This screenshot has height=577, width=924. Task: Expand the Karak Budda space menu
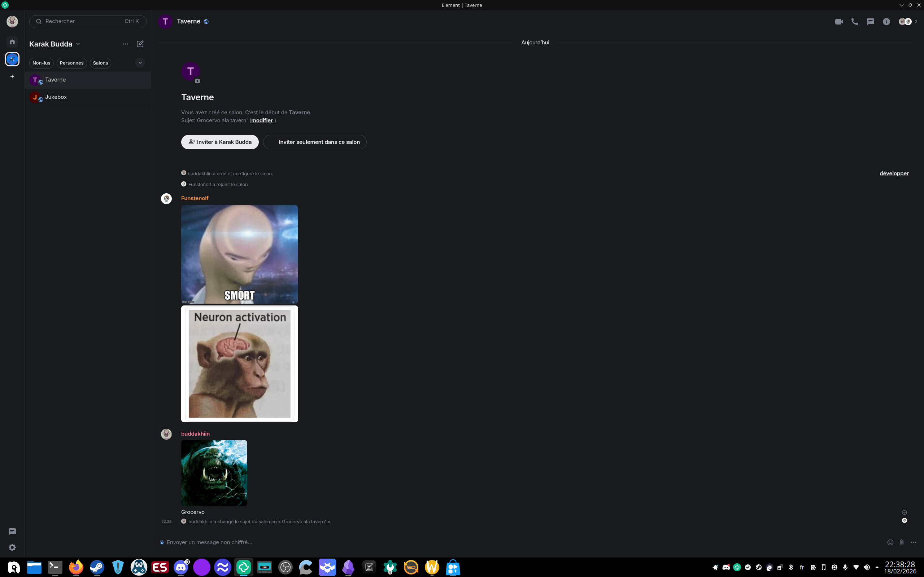point(78,44)
